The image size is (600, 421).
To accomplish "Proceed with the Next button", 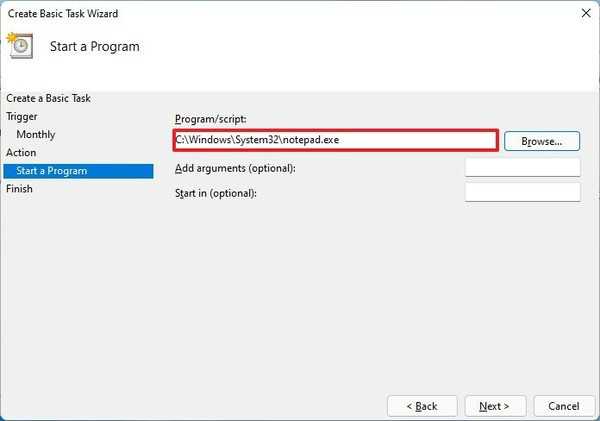I will coord(494,406).
